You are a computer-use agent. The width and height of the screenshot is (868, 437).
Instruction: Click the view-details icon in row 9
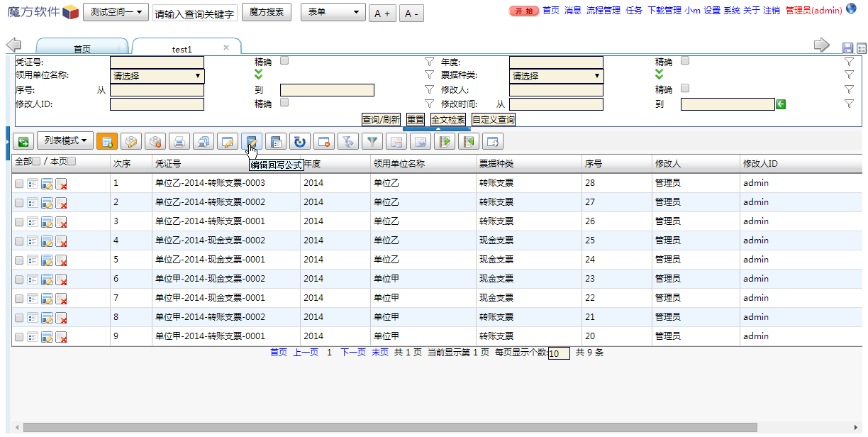[33, 337]
